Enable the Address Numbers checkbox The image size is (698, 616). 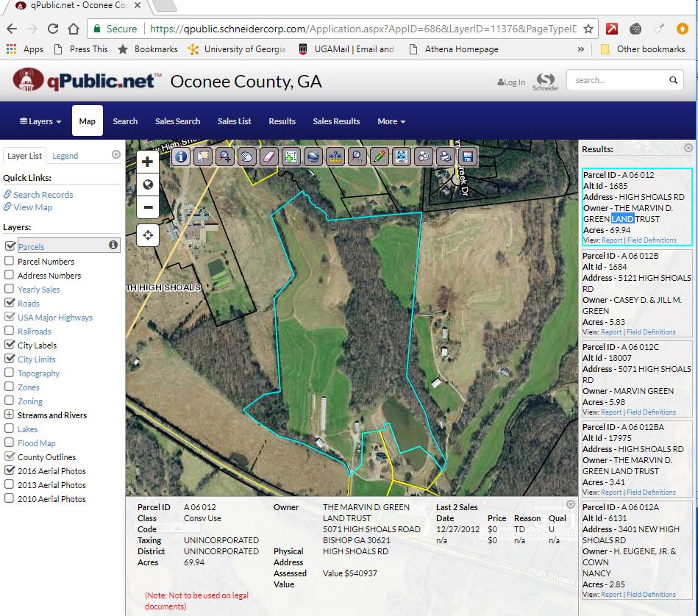tap(9, 274)
